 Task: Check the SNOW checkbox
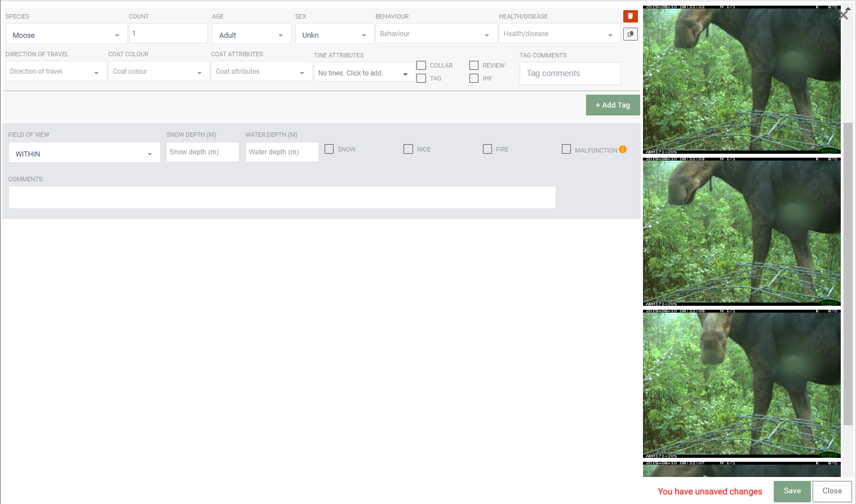329,149
